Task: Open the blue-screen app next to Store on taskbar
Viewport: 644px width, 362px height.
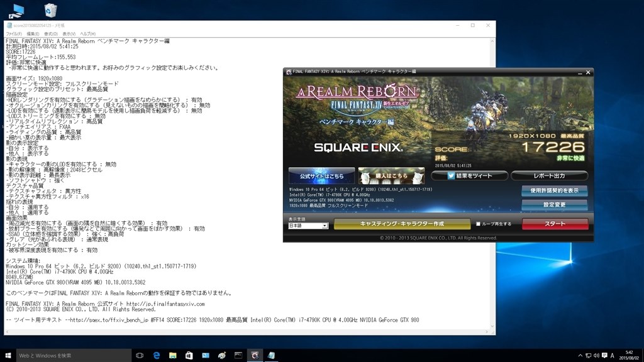Action: [206, 356]
